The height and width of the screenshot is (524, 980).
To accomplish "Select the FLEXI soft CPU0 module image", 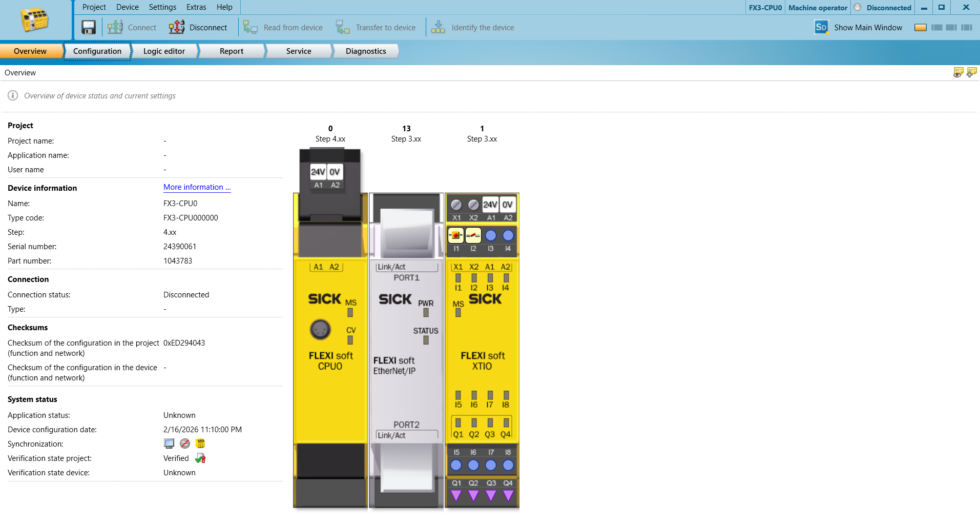I will (x=330, y=328).
